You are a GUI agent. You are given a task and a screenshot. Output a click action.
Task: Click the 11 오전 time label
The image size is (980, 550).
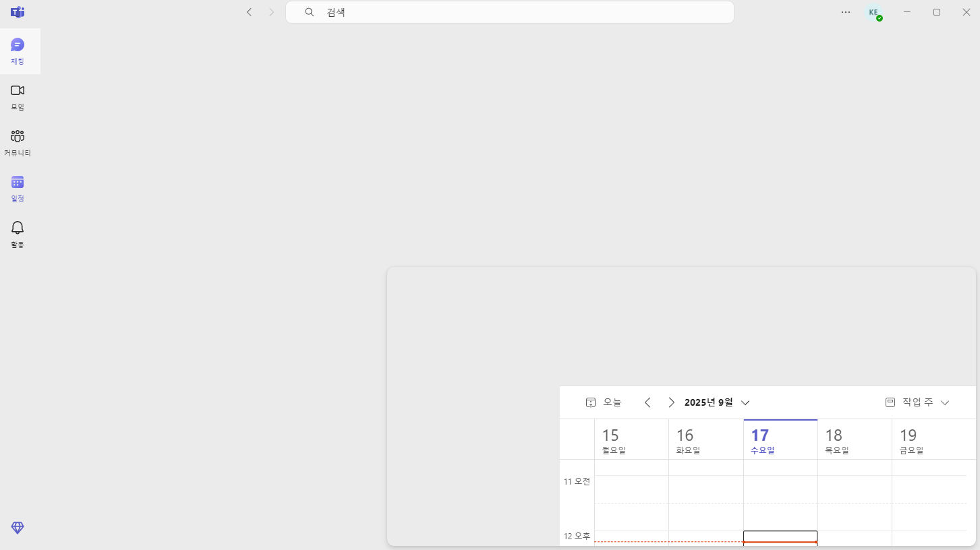577,481
